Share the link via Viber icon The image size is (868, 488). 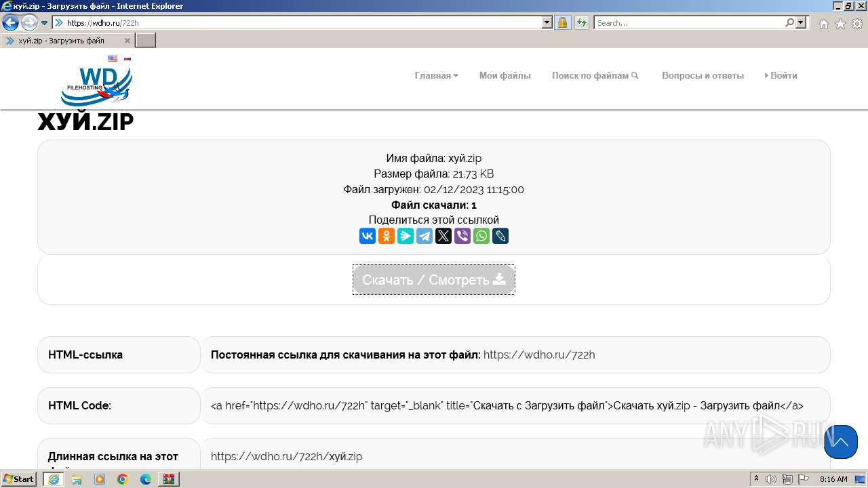click(x=462, y=236)
